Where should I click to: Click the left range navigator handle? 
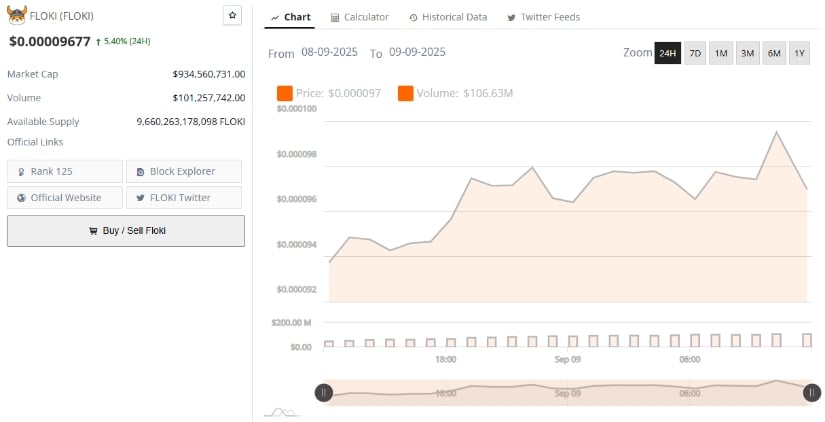324,393
